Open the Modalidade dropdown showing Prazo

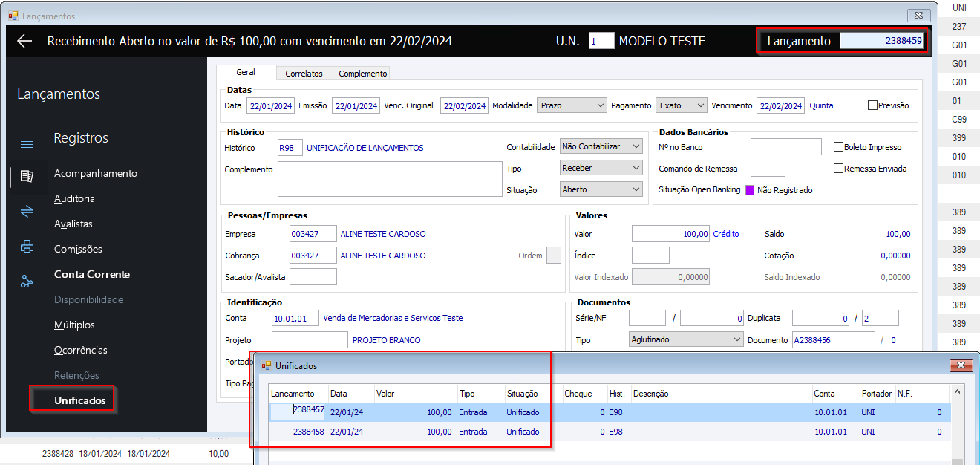click(572, 105)
